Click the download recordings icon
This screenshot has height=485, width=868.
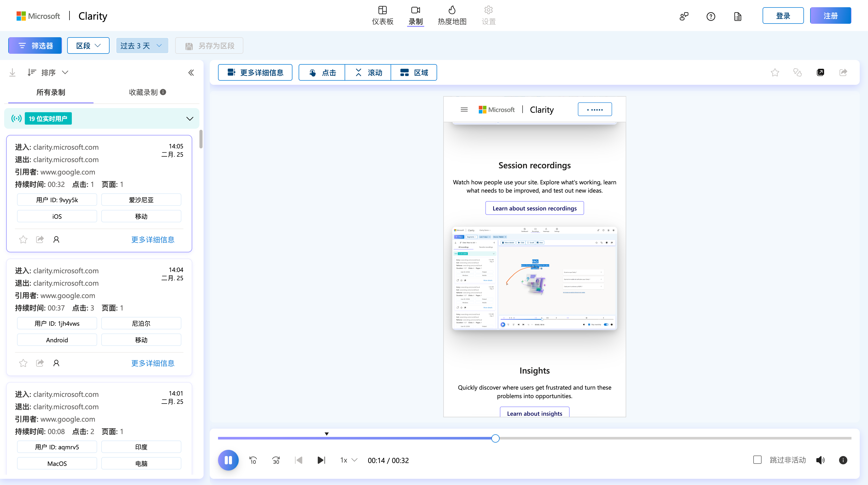click(x=12, y=72)
